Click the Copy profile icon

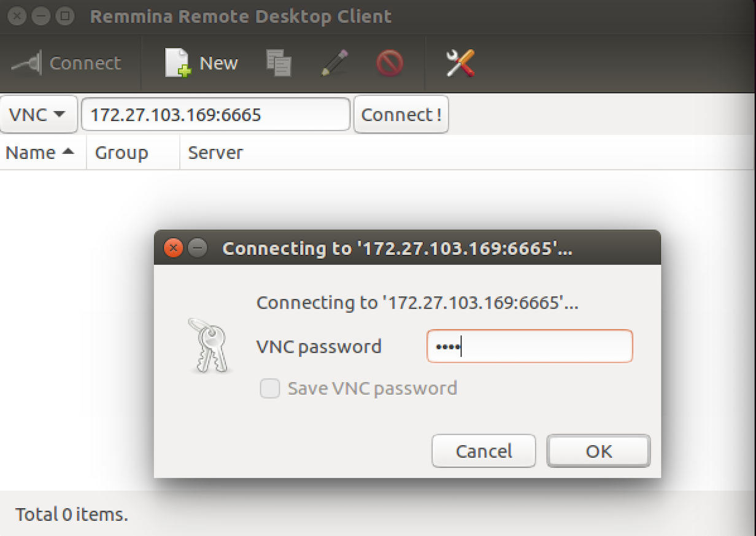278,61
